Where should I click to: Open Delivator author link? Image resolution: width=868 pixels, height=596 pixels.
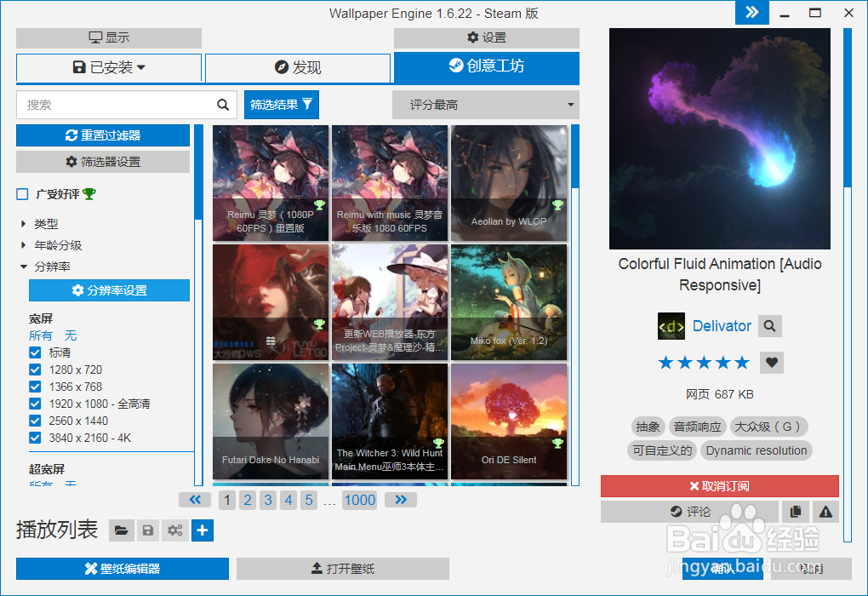[x=722, y=326]
